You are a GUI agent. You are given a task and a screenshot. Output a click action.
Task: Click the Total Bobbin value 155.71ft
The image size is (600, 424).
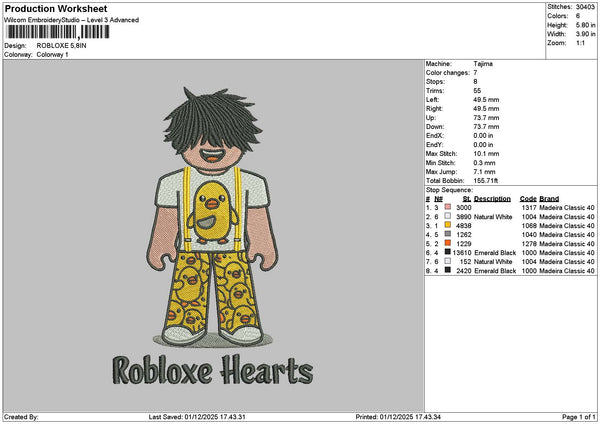[486, 181]
